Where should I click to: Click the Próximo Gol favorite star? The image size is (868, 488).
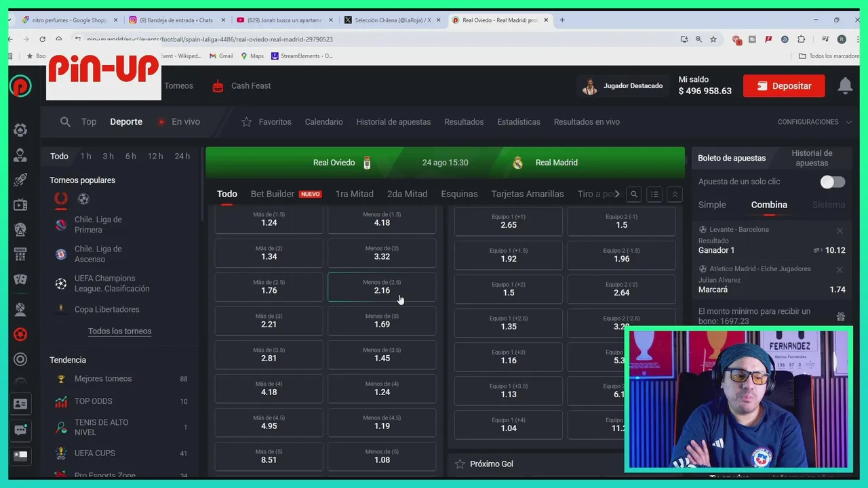tap(460, 464)
